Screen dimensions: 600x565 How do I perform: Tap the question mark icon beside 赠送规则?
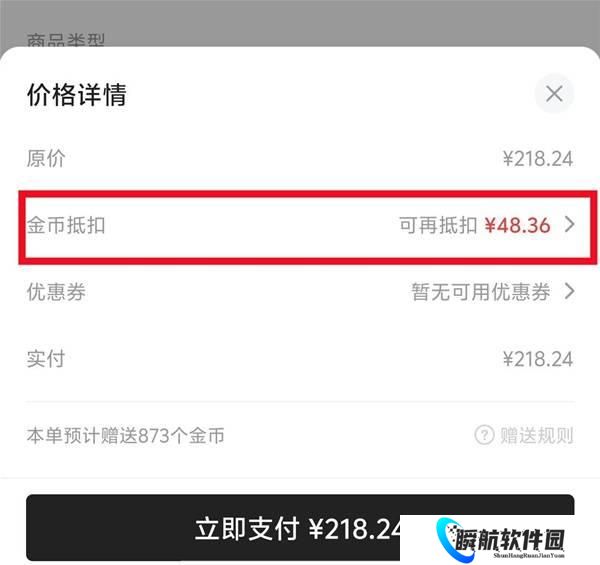click(x=484, y=435)
